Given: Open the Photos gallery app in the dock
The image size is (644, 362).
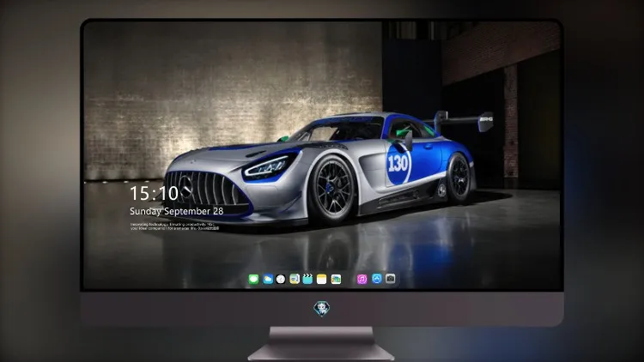Looking at the screenshot, I should [336, 279].
